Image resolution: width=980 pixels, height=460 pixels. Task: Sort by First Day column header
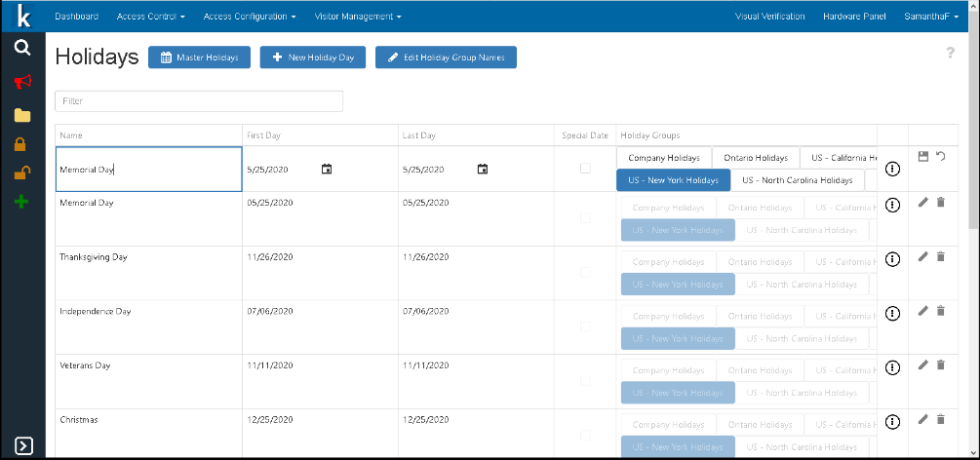320,135
